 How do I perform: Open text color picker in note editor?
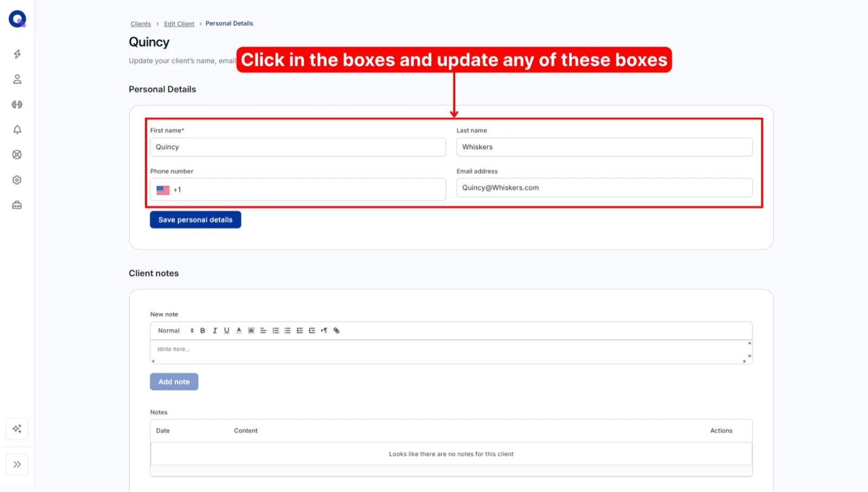tap(239, 331)
